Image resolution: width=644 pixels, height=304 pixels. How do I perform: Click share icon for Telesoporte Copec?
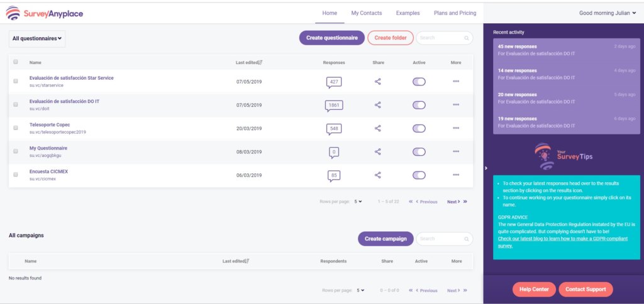378,128
